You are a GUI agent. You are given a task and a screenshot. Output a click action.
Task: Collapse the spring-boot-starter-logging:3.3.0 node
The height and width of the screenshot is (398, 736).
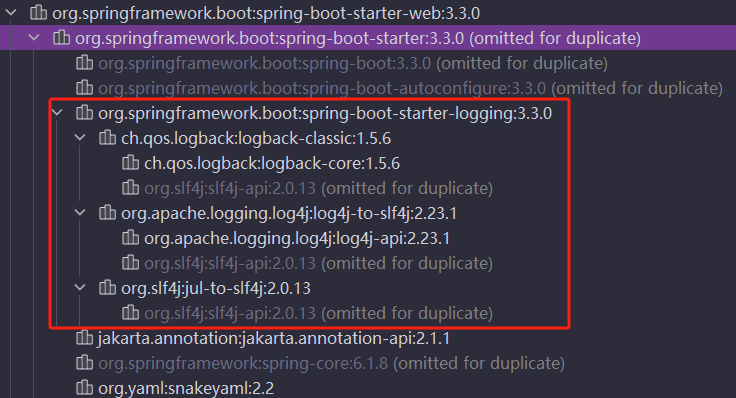pos(57,113)
